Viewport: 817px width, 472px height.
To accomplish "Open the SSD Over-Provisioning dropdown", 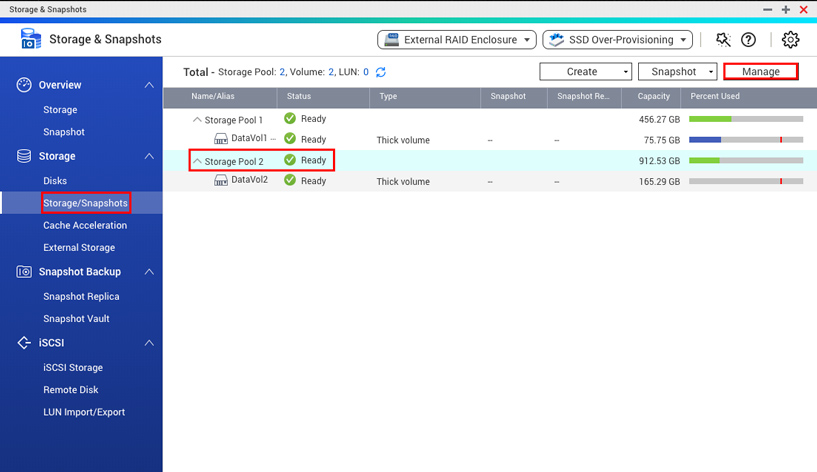I will (617, 40).
